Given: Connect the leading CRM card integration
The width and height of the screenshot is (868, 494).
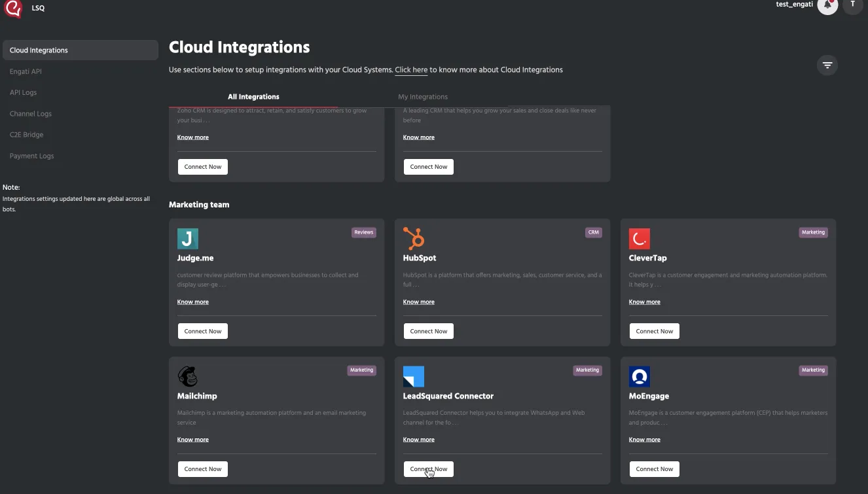Looking at the screenshot, I should coord(429,167).
